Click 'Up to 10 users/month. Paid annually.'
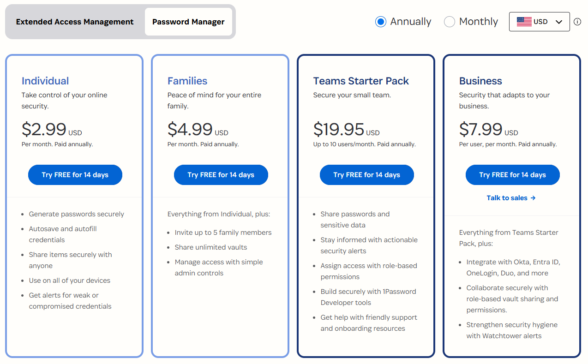588x364 pixels. tap(365, 144)
